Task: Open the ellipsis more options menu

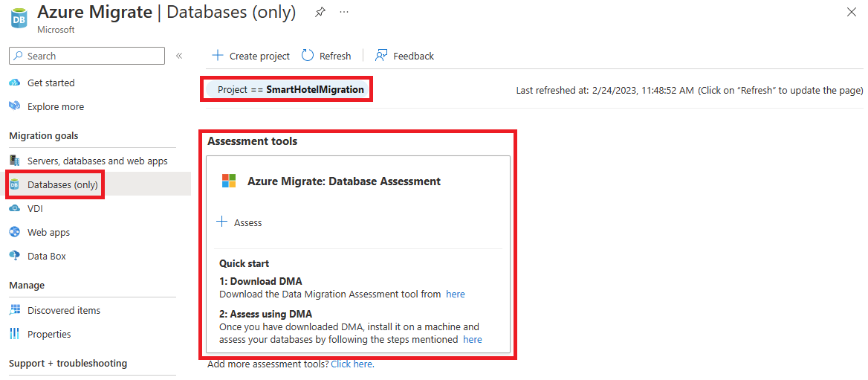Action: pos(344,12)
